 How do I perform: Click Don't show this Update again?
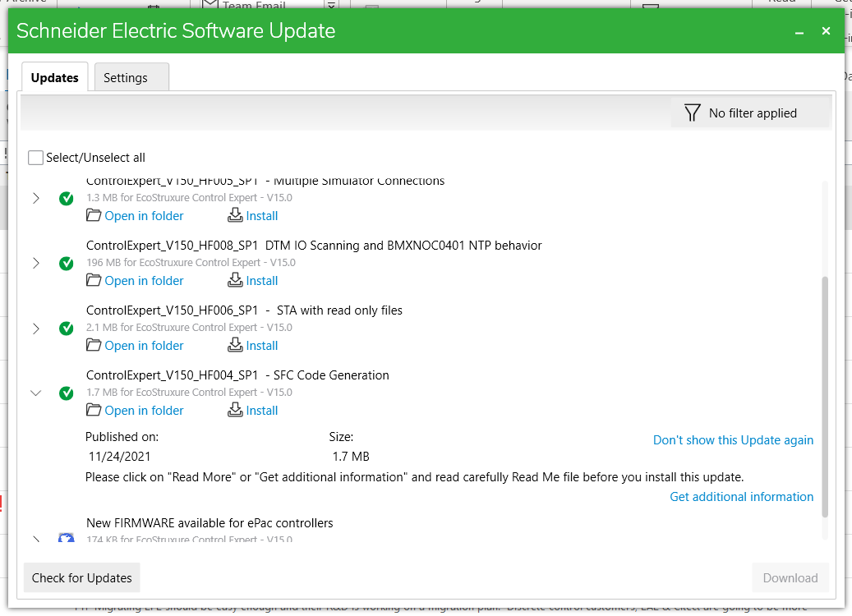pos(733,440)
